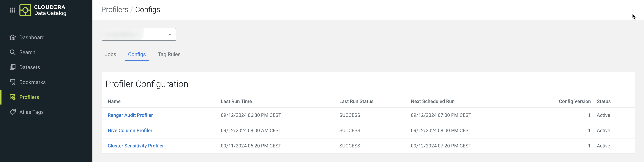Image resolution: width=644 pixels, height=162 pixels.
Task: Click the Last Run Time column header
Action: [x=236, y=101]
